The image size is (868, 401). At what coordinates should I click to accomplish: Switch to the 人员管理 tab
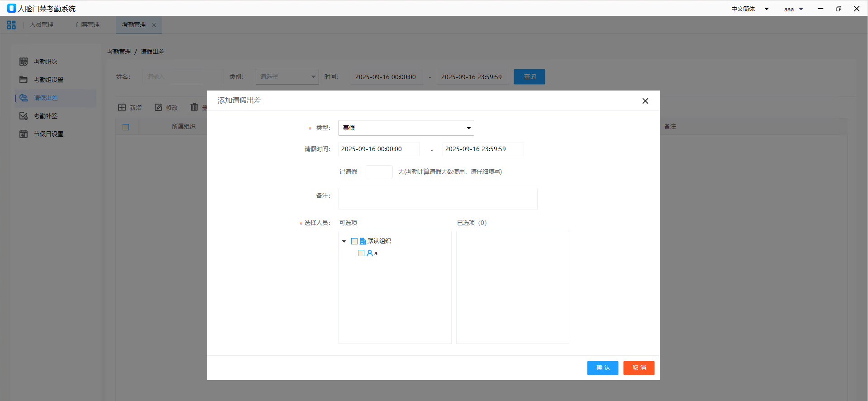click(42, 25)
